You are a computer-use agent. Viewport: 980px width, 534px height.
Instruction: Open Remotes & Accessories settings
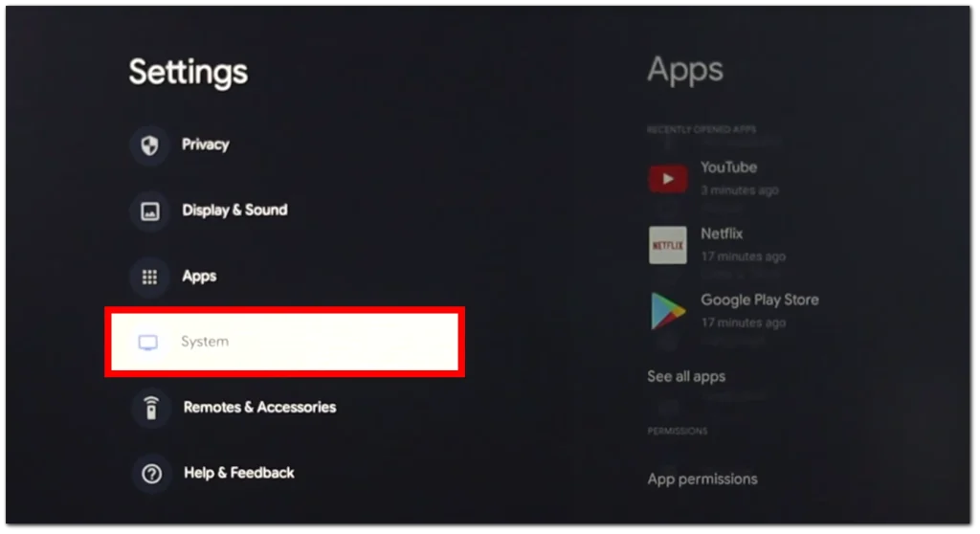(x=259, y=407)
